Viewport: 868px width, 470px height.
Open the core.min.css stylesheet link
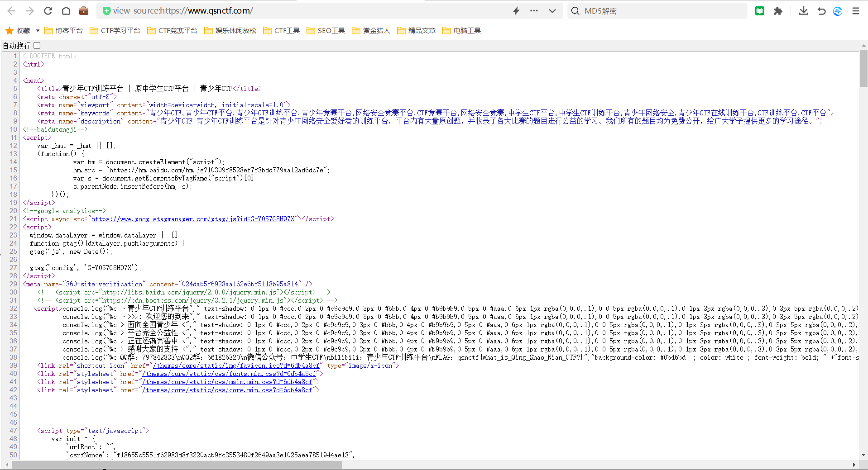pos(227,390)
